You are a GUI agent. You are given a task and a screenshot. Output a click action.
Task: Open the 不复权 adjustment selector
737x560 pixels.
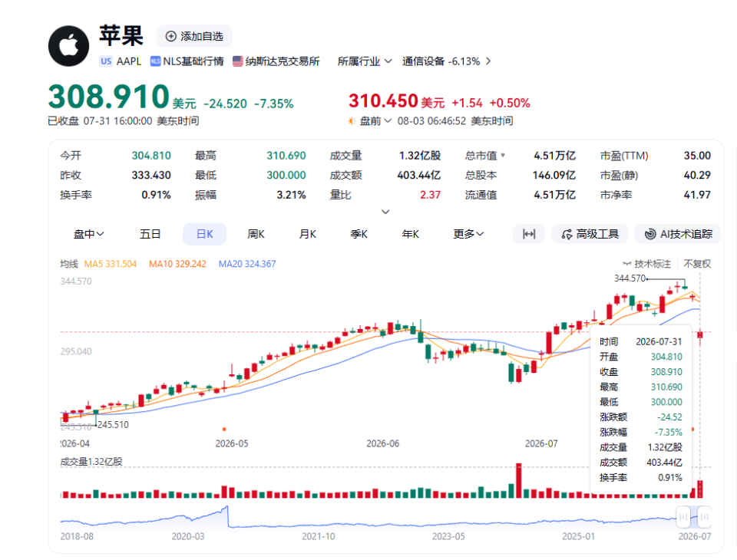coord(697,264)
